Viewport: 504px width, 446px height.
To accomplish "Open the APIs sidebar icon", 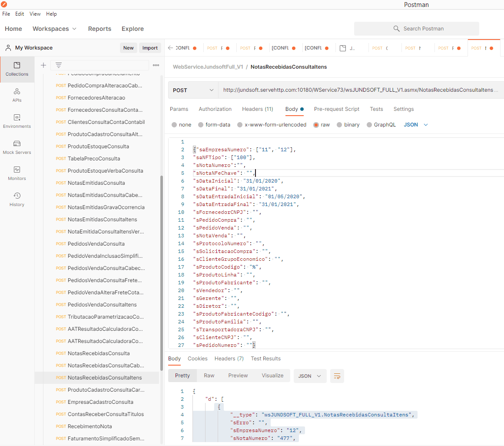I will (17, 95).
